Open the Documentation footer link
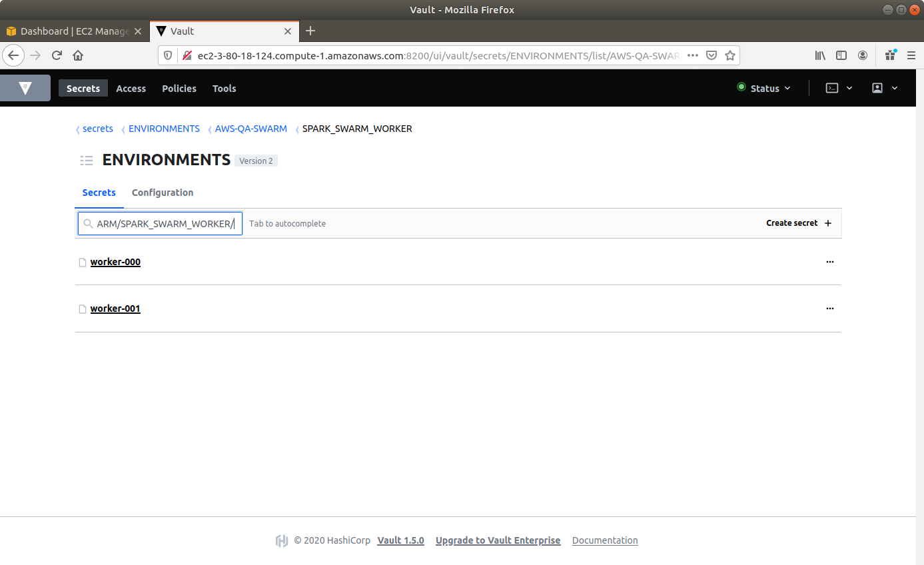This screenshot has height=565, width=924. pyautogui.click(x=605, y=540)
